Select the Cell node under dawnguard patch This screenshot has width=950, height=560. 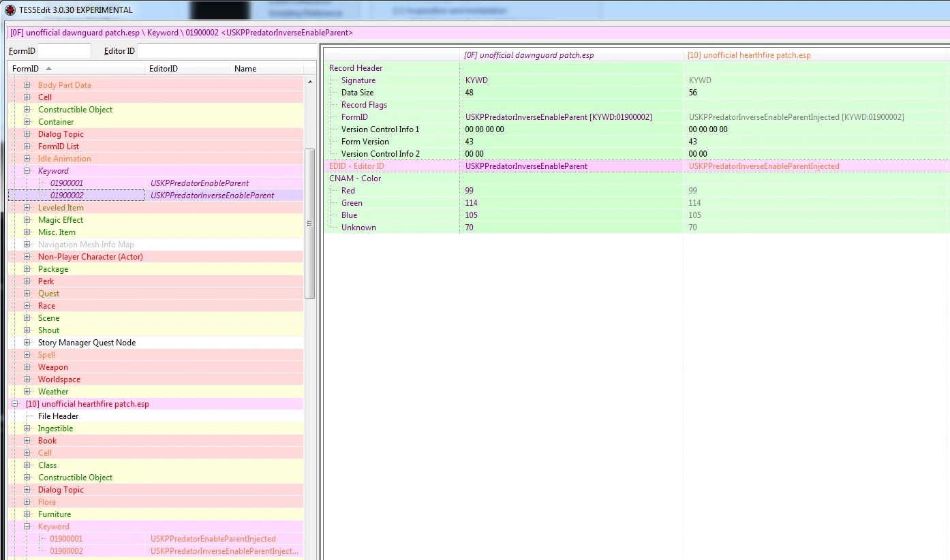[45, 97]
